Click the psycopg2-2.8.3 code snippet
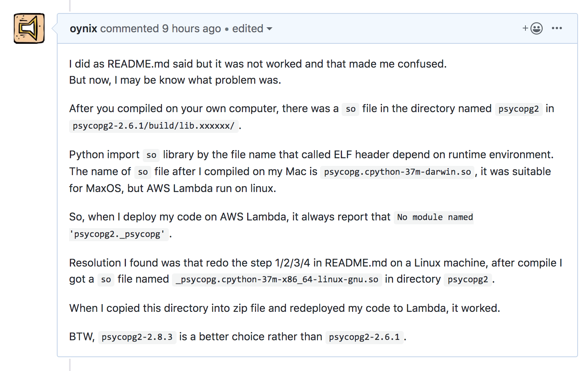588x371 pixels. tap(137, 337)
